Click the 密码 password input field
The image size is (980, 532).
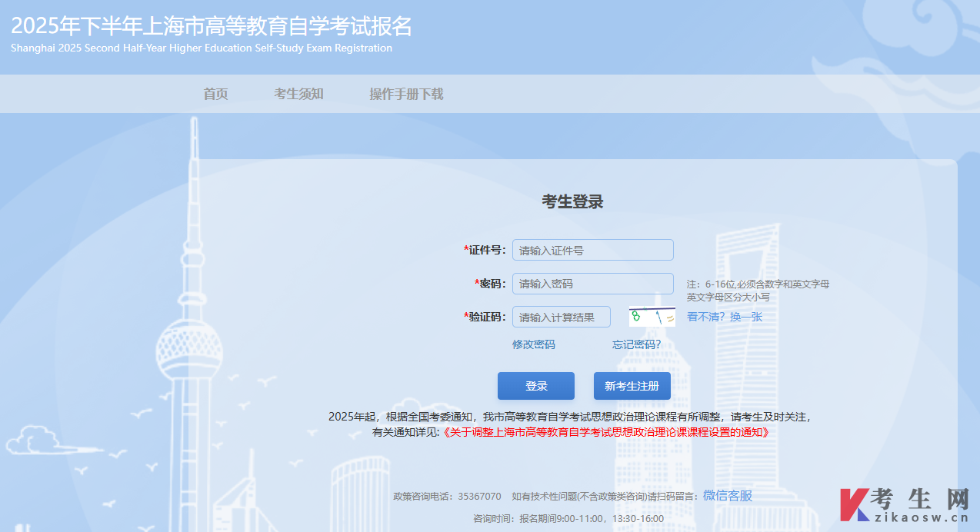tap(592, 283)
